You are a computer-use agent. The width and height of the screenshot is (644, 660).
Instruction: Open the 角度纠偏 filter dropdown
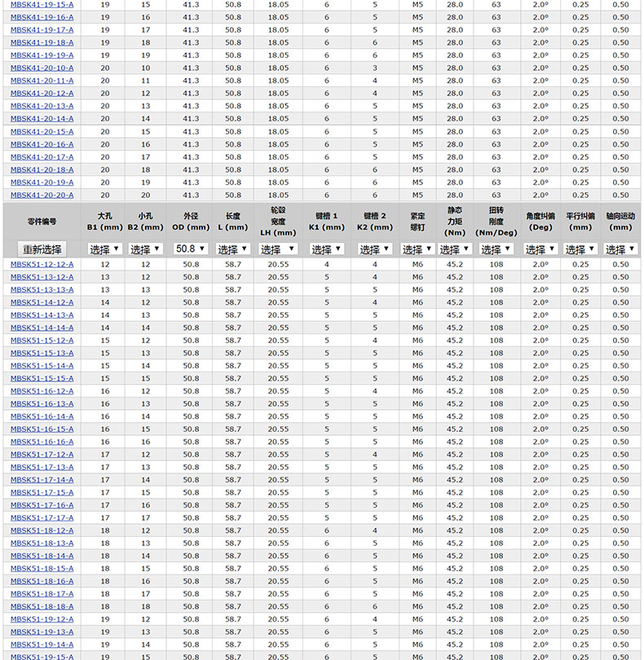540,249
